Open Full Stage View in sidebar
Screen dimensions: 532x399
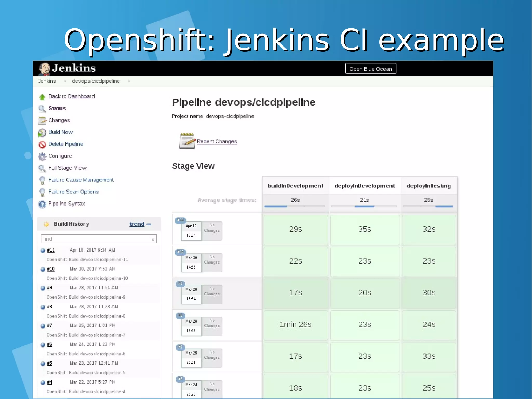[67, 168]
